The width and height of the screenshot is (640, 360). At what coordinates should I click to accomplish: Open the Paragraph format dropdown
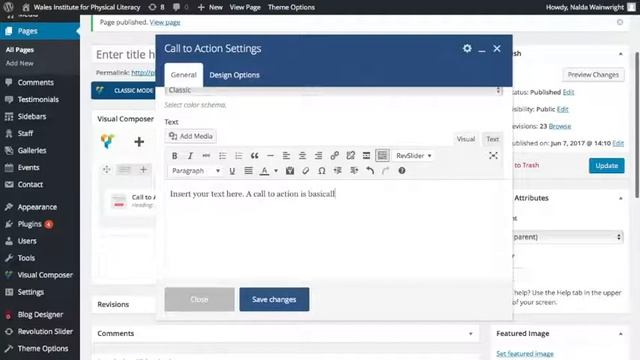pos(196,171)
